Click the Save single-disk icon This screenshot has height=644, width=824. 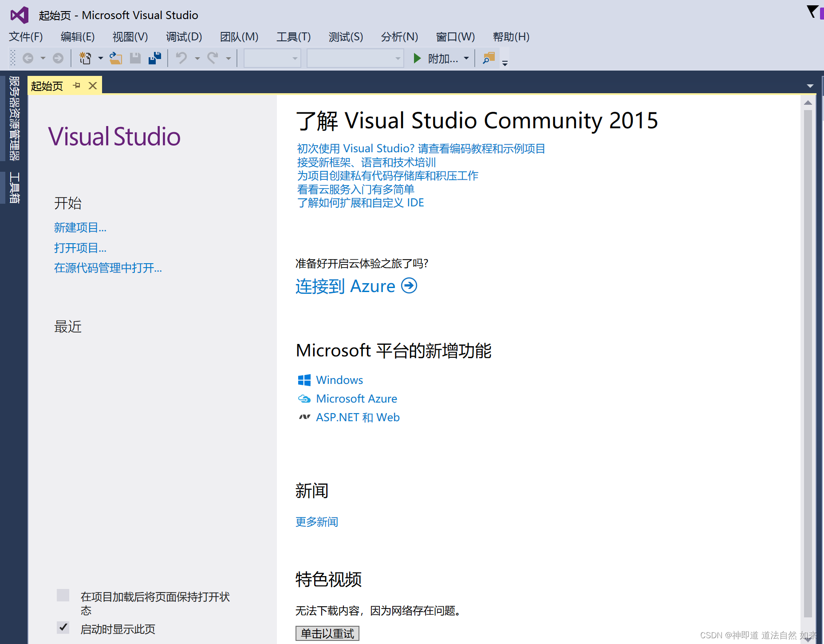click(x=135, y=58)
